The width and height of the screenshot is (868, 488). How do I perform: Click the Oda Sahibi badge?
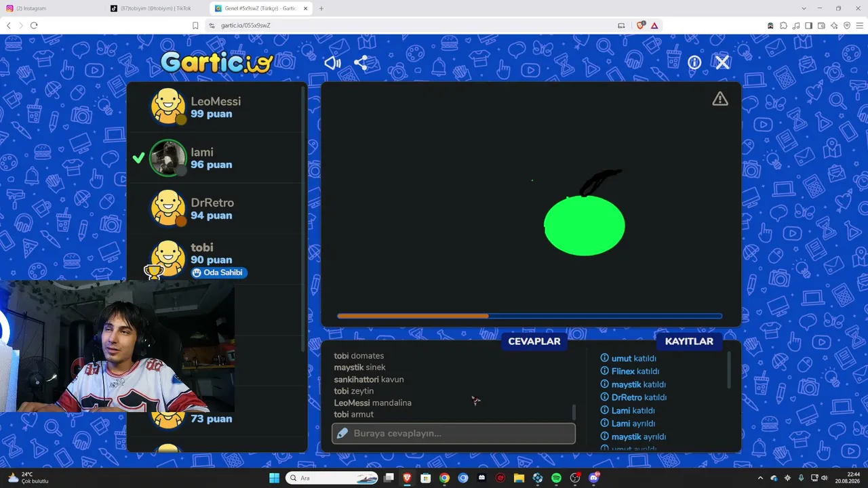point(218,272)
